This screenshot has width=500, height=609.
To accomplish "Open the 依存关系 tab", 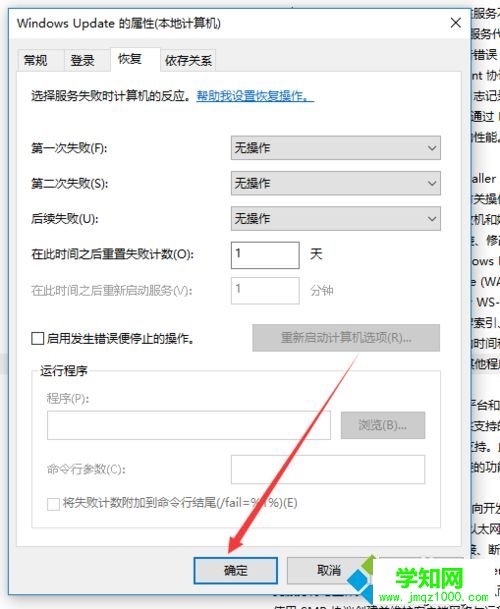I will tap(188, 61).
